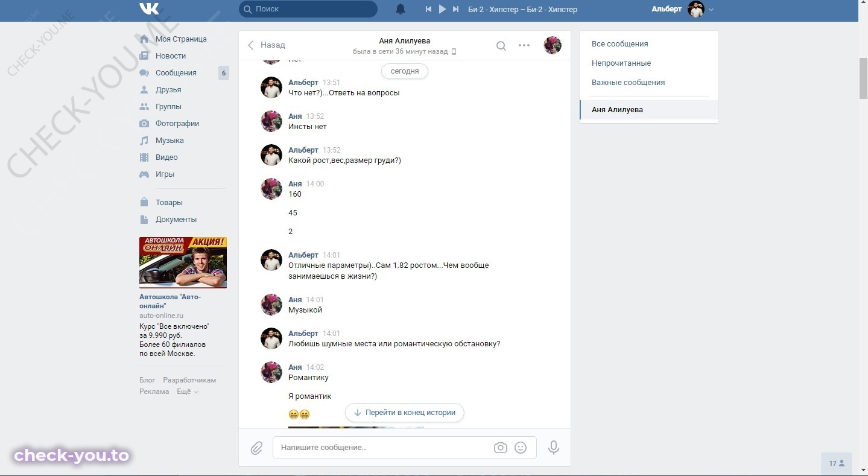This screenshot has width=868, height=476.
Task: Open Сообщения in left menu
Action: pyautogui.click(x=176, y=72)
